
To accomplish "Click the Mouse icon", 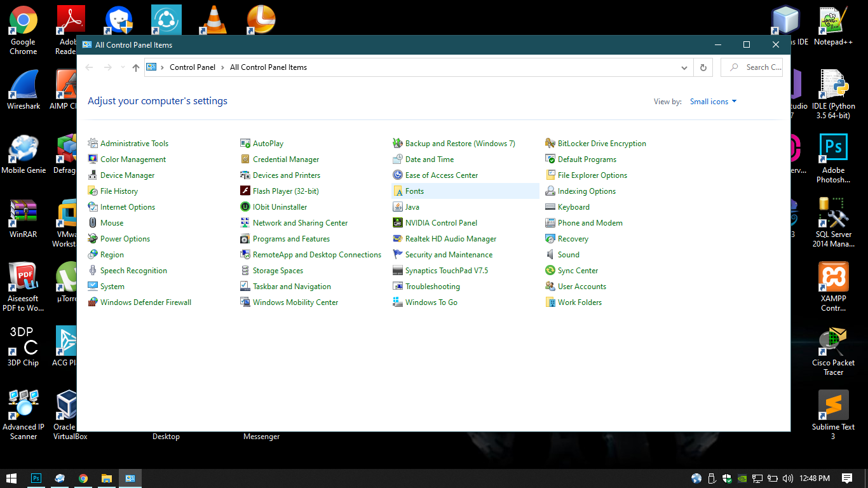I will tap(93, 223).
